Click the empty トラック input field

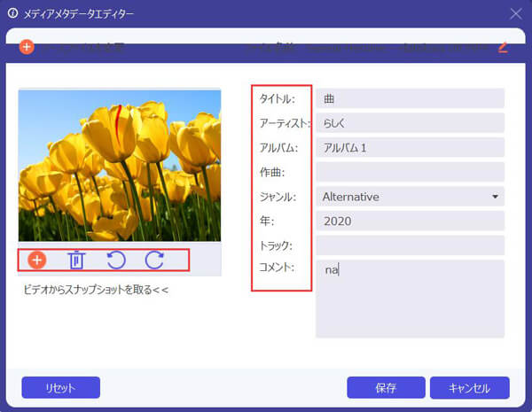(410, 245)
